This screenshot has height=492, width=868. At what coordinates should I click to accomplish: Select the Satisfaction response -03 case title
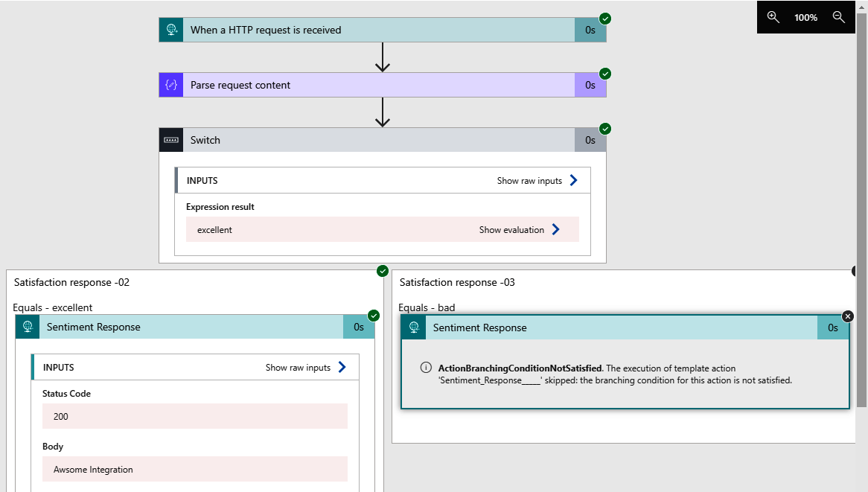[457, 282]
